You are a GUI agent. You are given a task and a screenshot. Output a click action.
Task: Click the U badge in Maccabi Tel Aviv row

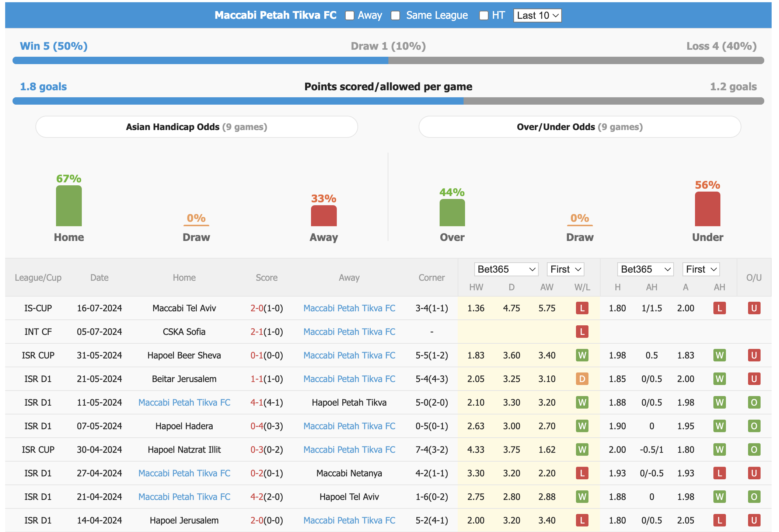pos(754,308)
